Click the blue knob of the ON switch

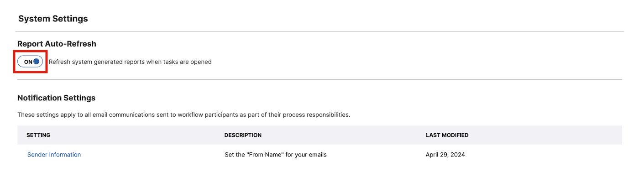(x=37, y=62)
